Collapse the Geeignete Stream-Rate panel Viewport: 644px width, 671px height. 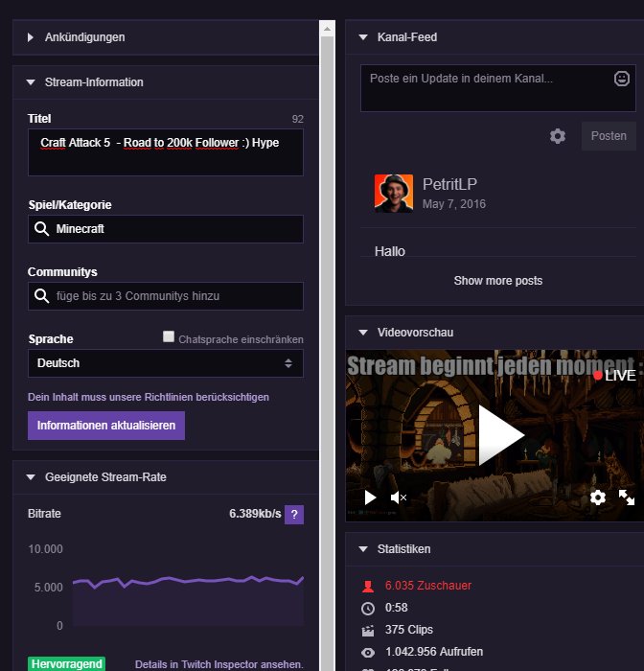click(x=31, y=477)
